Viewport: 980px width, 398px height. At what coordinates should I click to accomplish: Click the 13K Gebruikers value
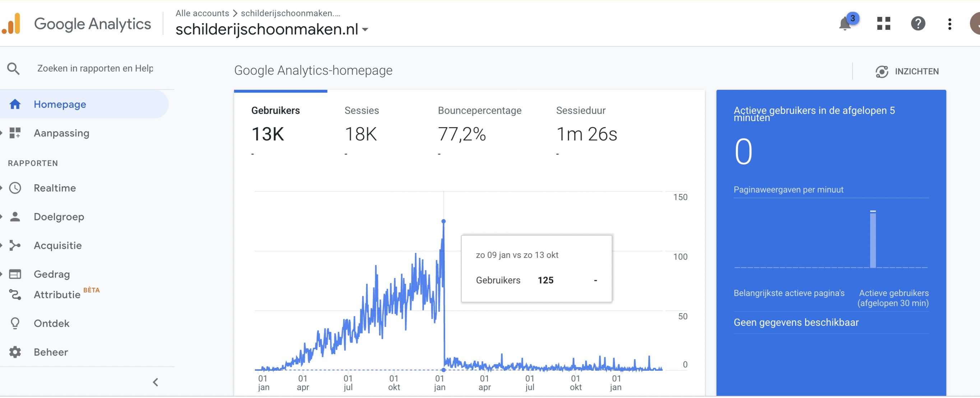(x=268, y=134)
